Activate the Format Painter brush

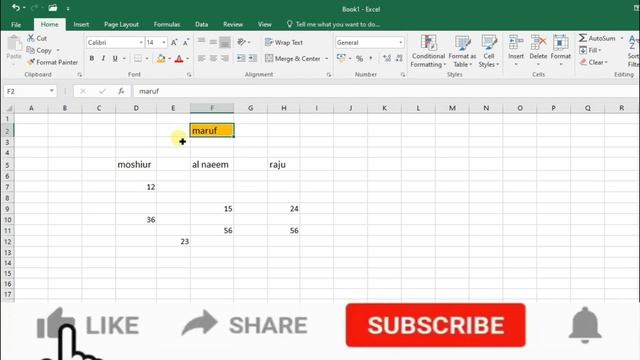pyautogui.click(x=52, y=62)
